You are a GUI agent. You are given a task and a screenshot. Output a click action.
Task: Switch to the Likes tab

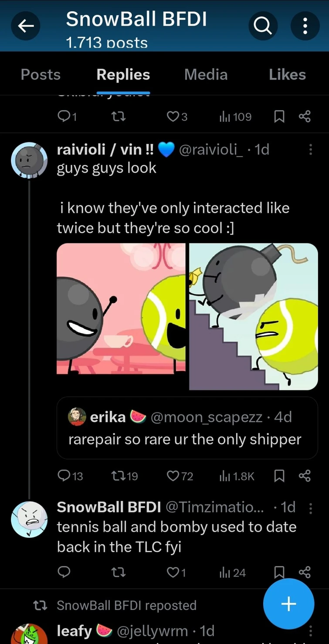287,74
